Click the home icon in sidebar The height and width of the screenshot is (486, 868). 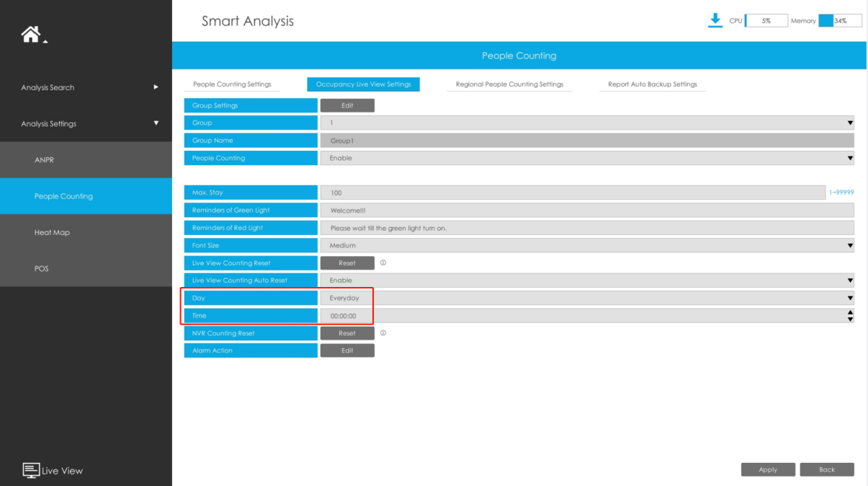34,33
